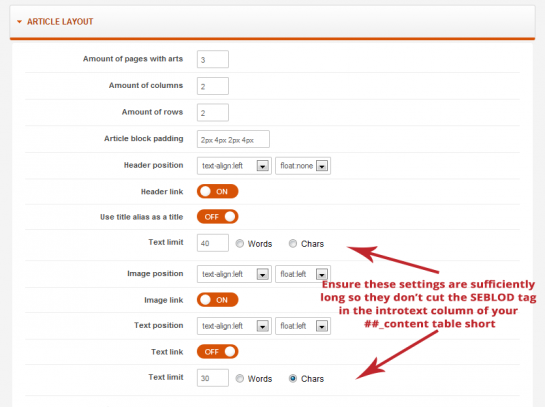
Task: Select Words radio for bottom Text limit
Action: coord(240,378)
